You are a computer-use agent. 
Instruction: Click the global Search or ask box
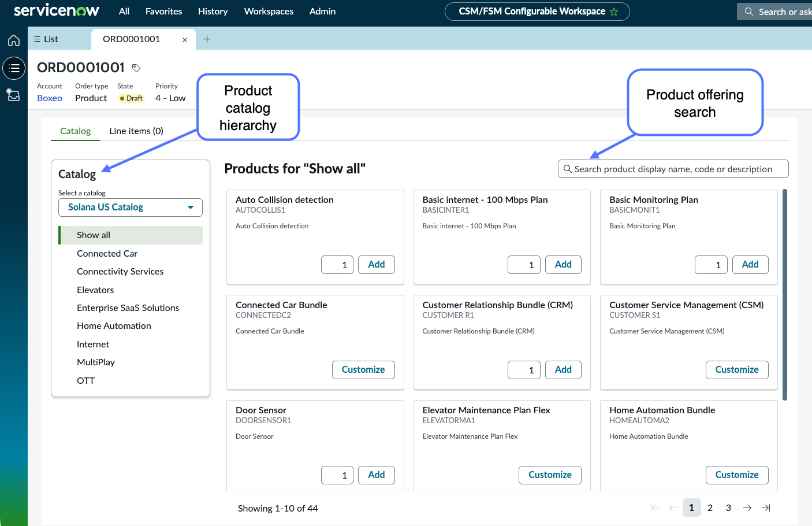pyautogui.click(x=774, y=12)
